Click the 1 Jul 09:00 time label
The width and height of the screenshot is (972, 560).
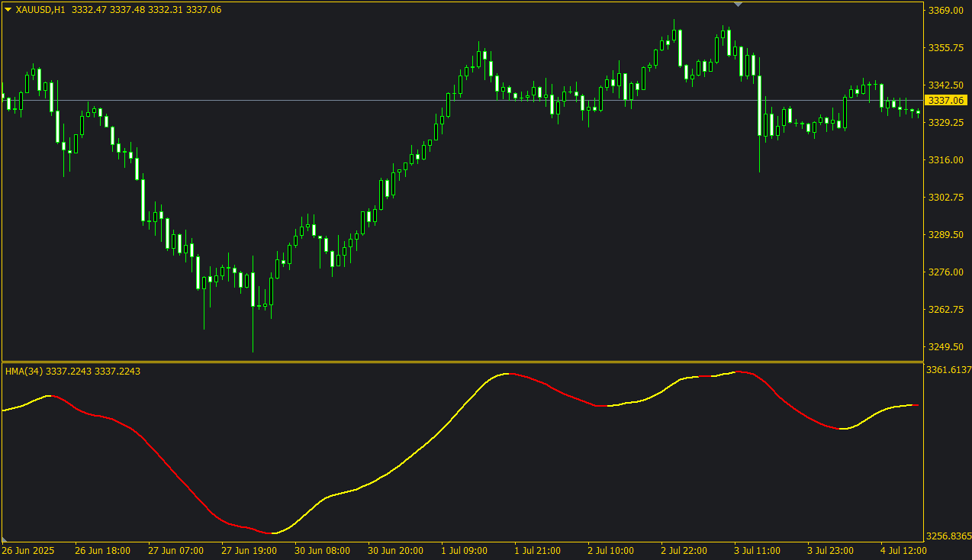[x=464, y=551]
